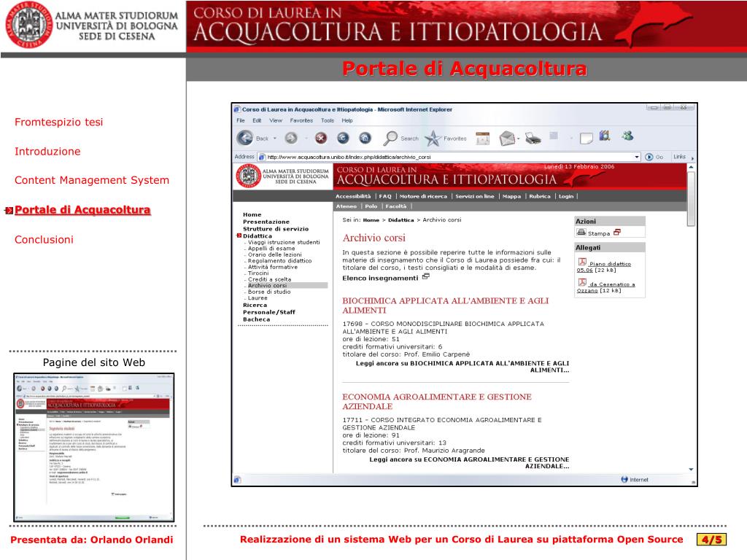Viewport: 747px width, 560px height.
Task: Click the IE Back arrow button
Action: click(245, 138)
